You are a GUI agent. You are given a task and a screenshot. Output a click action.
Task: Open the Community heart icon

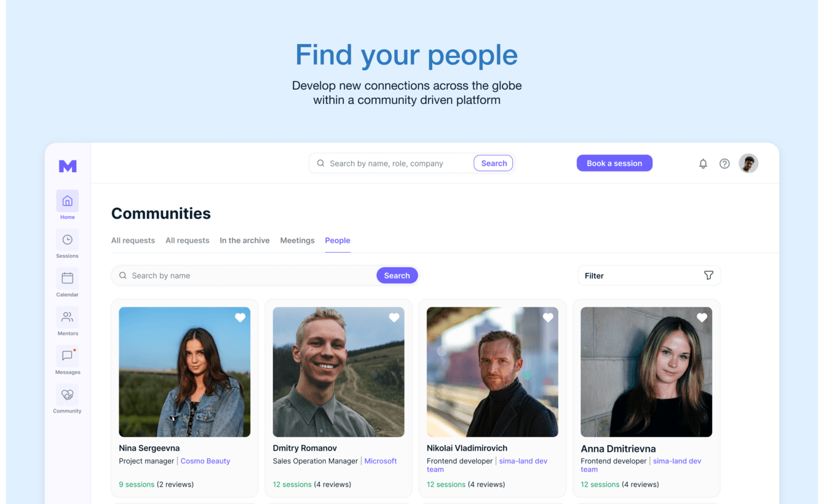67,395
